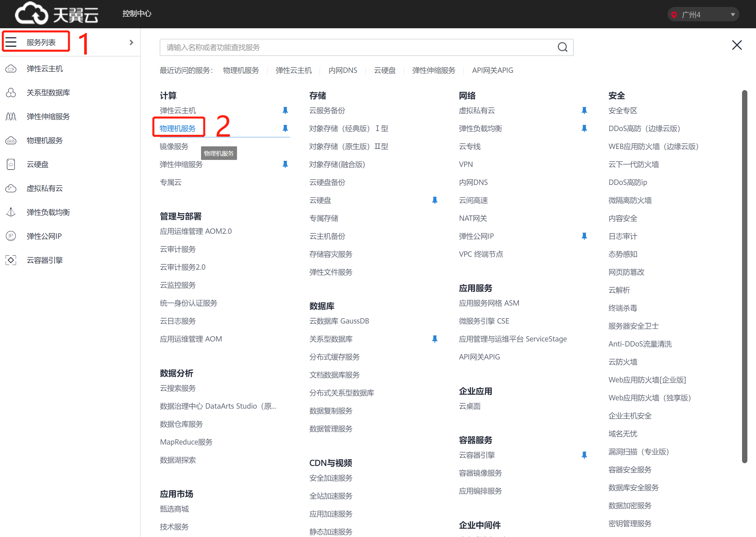Viewport: 756px width, 537px height.
Task: Click the 物理机服务 sidebar icon
Action: point(11,140)
